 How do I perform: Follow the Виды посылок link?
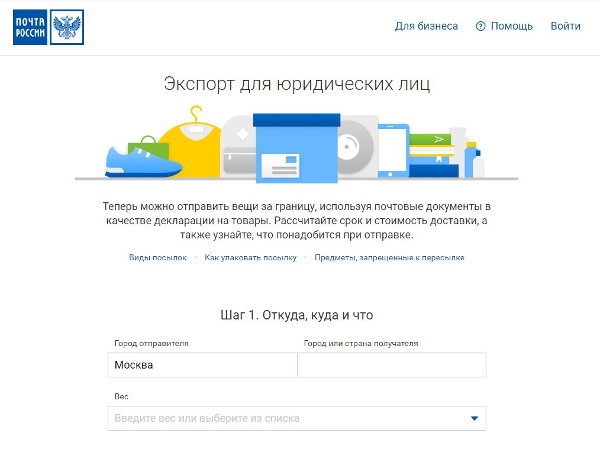click(157, 257)
